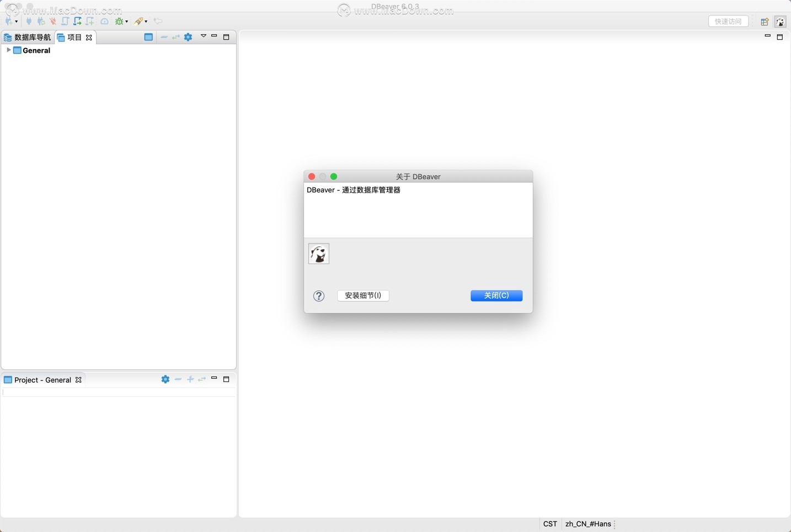Open settings gear in 项目 panel toolbar
The height and width of the screenshot is (532, 791).
pos(188,37)
